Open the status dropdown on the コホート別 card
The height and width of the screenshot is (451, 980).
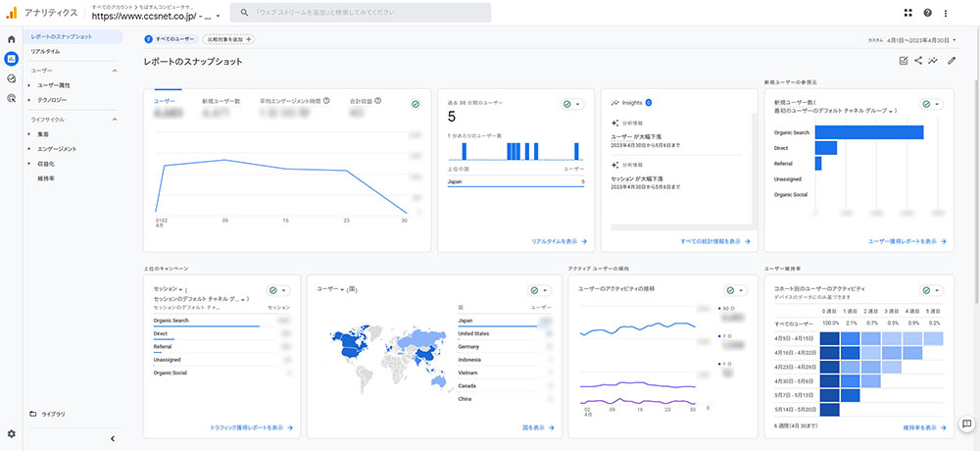(931, 290)
